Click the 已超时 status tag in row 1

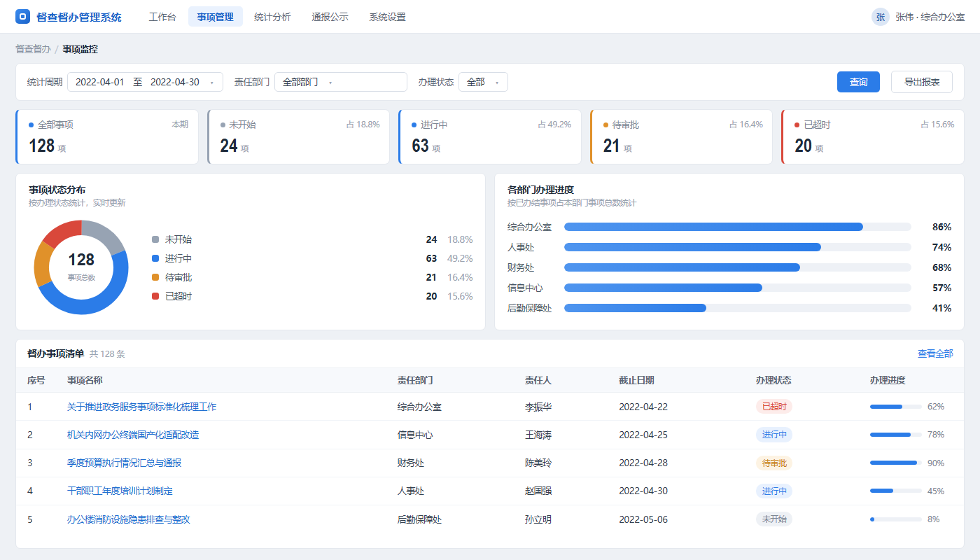coord(774,407)
